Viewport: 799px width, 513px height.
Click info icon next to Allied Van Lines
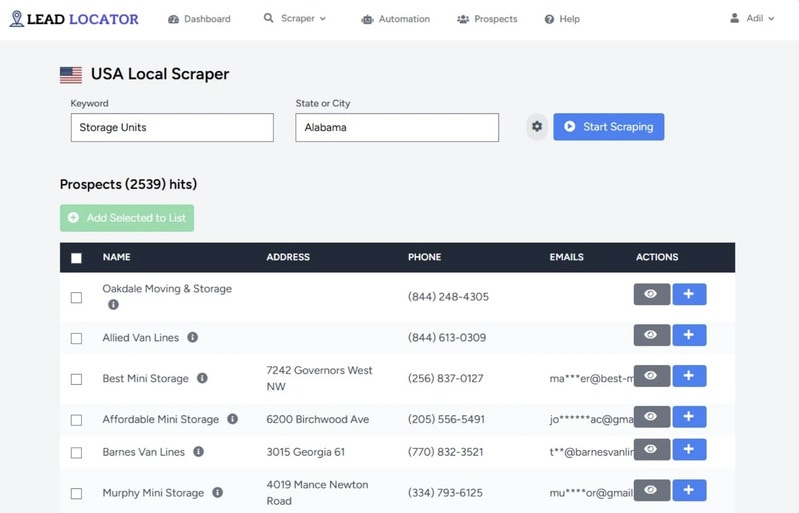192,338
